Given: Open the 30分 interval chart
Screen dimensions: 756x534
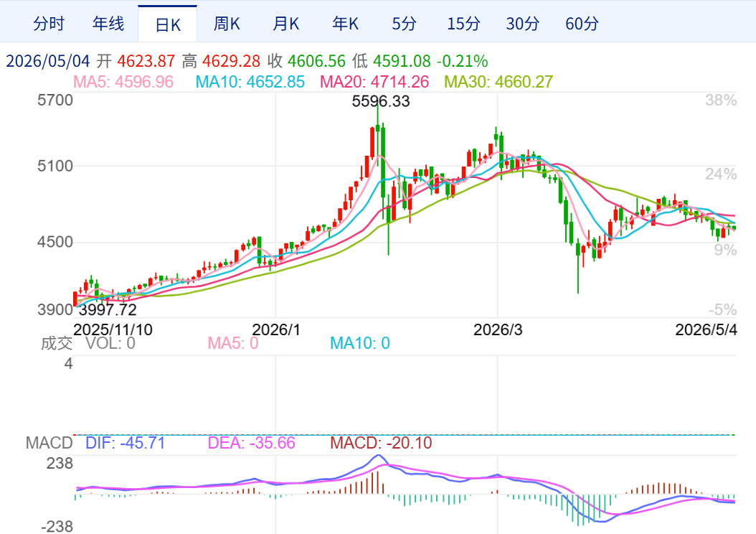Looking at the screenshot, I should click(523, 24).
